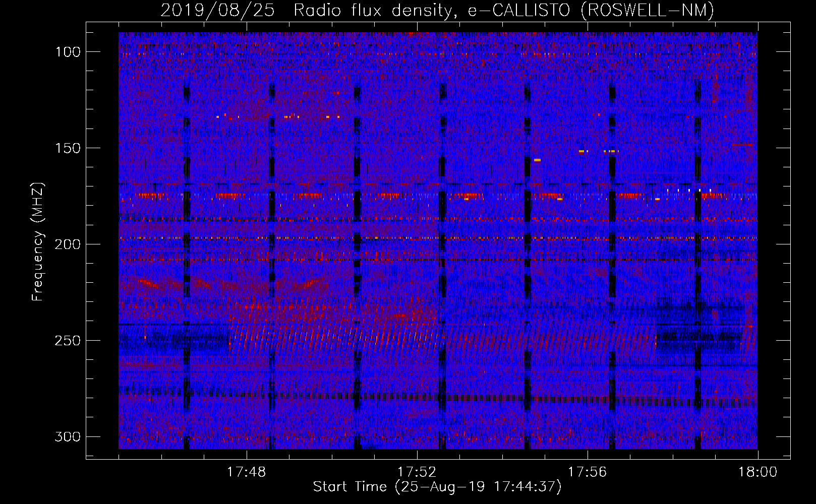Image resolution: width=816 pixels, height=504 pixels.
Task: Click the plot title 'Radio flux density, e-CALLISTO (ROSWELL-NM)'
Action: point(504,10)
